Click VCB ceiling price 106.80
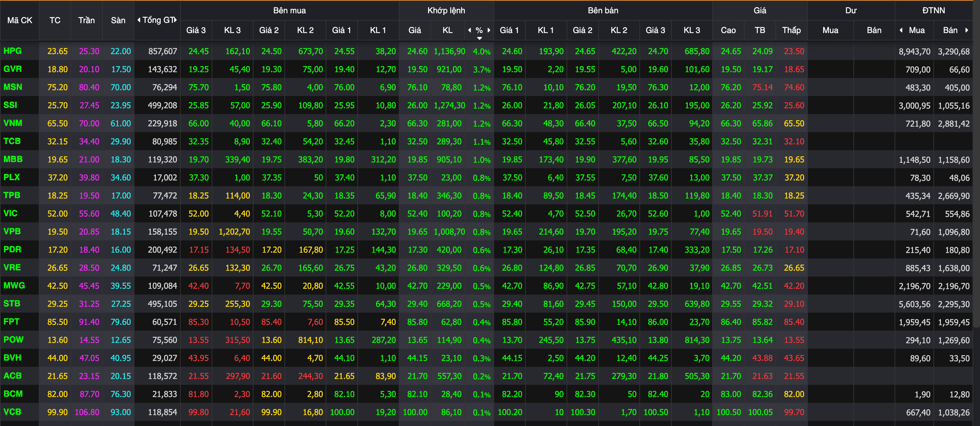Screen dimensions: 980x426 pyautogui.click(x=87, y=412)
